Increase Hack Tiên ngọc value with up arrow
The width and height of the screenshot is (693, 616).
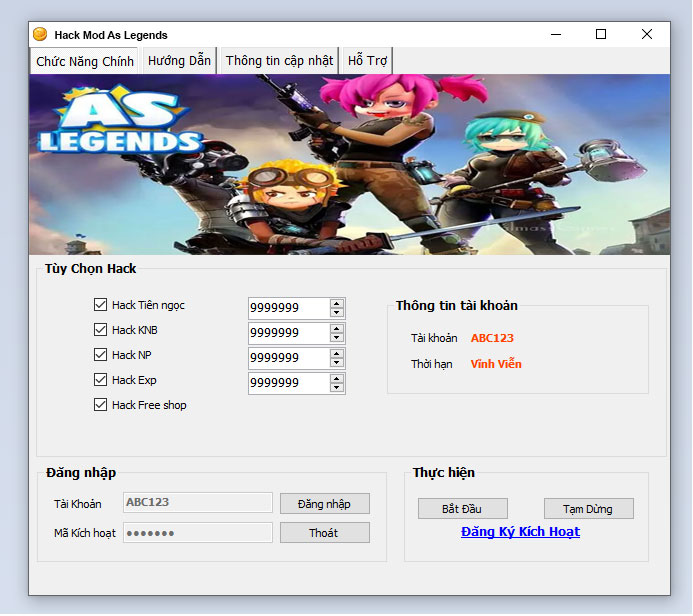(x=337, y=303)
